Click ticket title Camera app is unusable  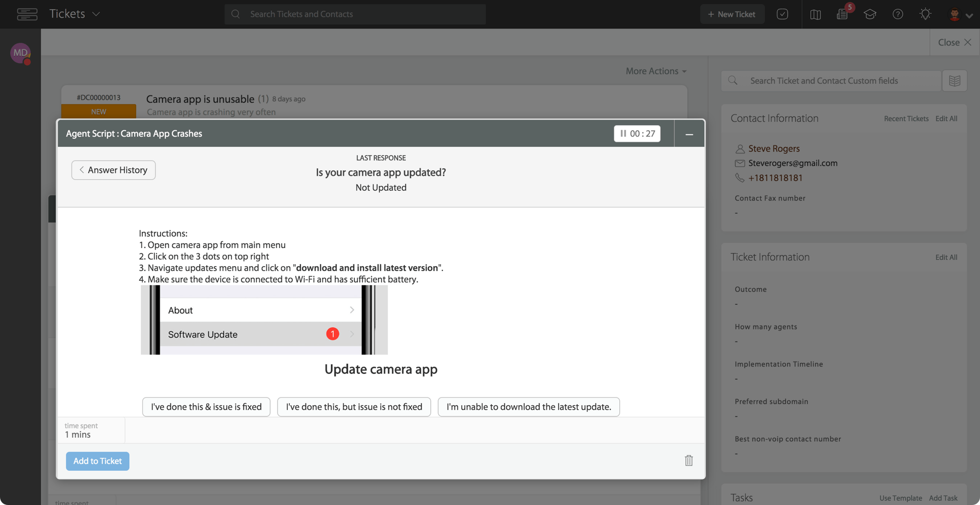pos(200,99)
